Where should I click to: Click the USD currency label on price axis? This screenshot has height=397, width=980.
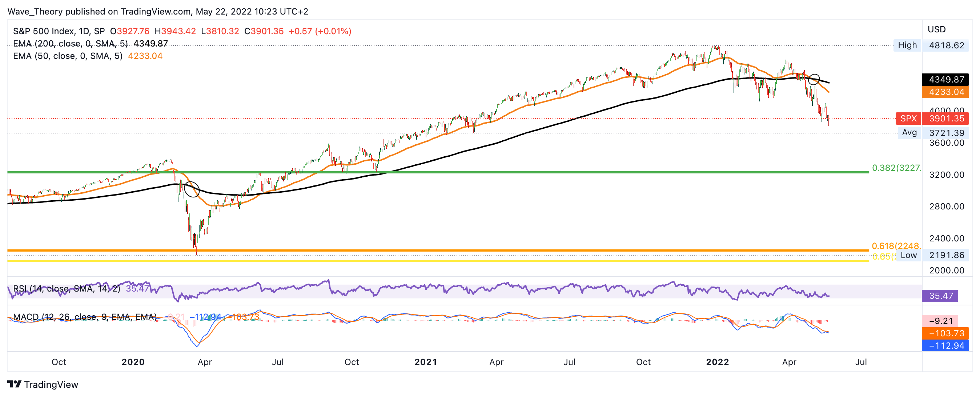coord(936,29)
